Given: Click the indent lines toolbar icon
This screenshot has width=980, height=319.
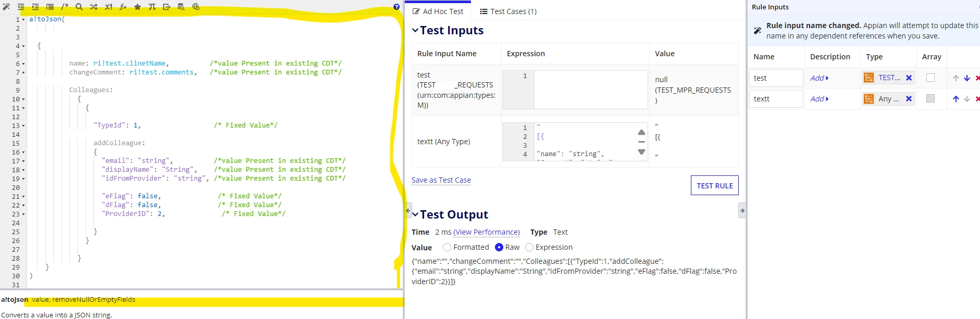Looking at the screenshot, I should tap(35, 7).
